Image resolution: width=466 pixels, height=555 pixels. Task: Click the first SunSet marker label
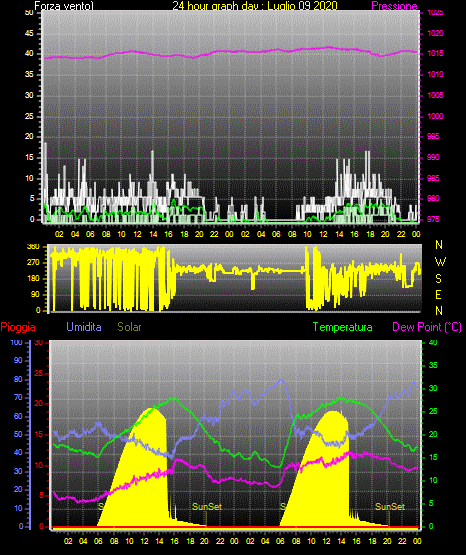tap(207, 507)
